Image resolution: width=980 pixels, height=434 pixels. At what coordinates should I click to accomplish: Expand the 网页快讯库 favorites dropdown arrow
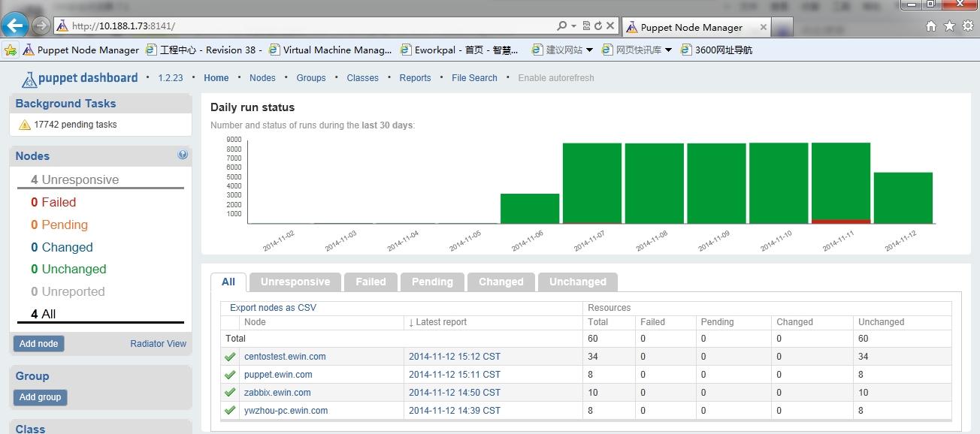pyautogui.click(x=668, y=50)
